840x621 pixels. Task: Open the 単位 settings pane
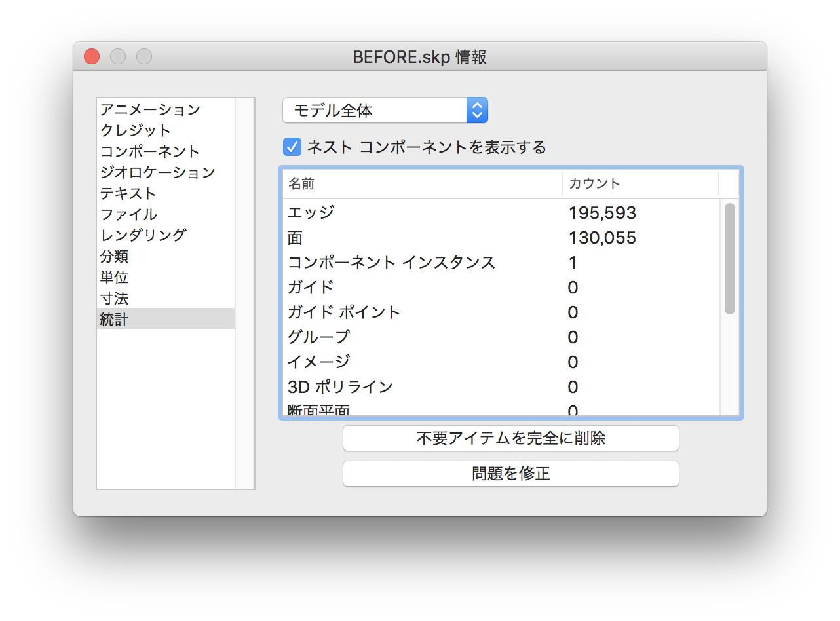114,277
